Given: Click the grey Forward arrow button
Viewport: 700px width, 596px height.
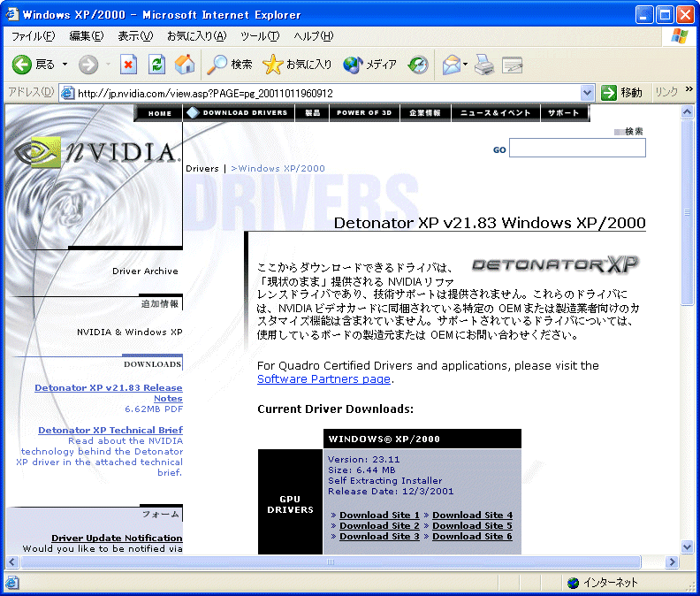Looking at the screenshot, I should tap(88, 65).
